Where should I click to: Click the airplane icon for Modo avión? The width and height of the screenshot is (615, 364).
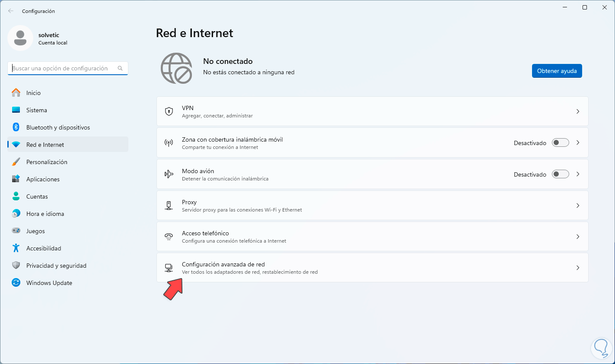(169, 174)
